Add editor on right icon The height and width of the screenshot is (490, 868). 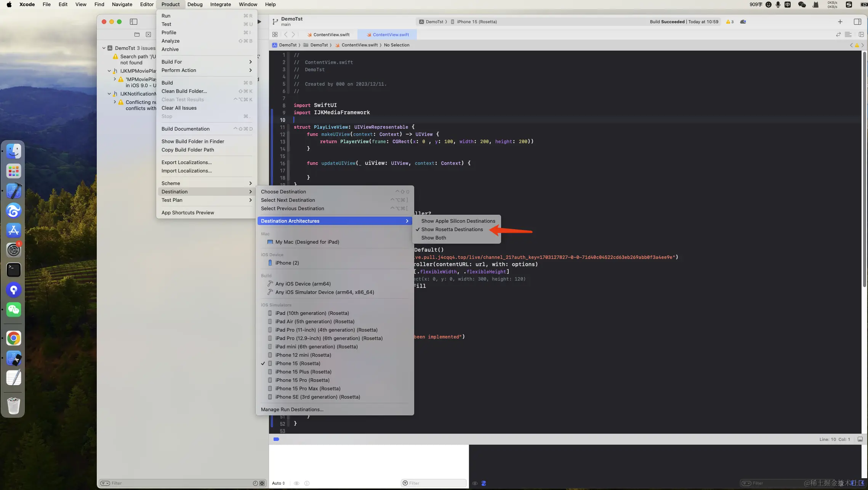[x=861, y=34]
